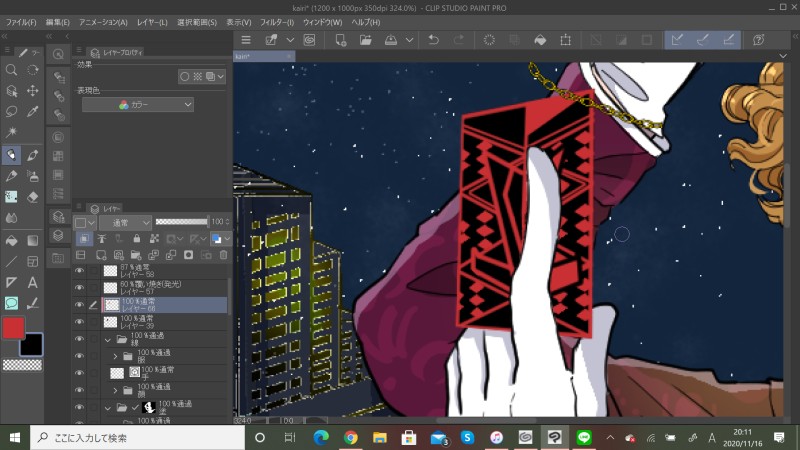The image size is (800, 450).
Task: Click red main color swatch
Action: (x=13, y=328)
